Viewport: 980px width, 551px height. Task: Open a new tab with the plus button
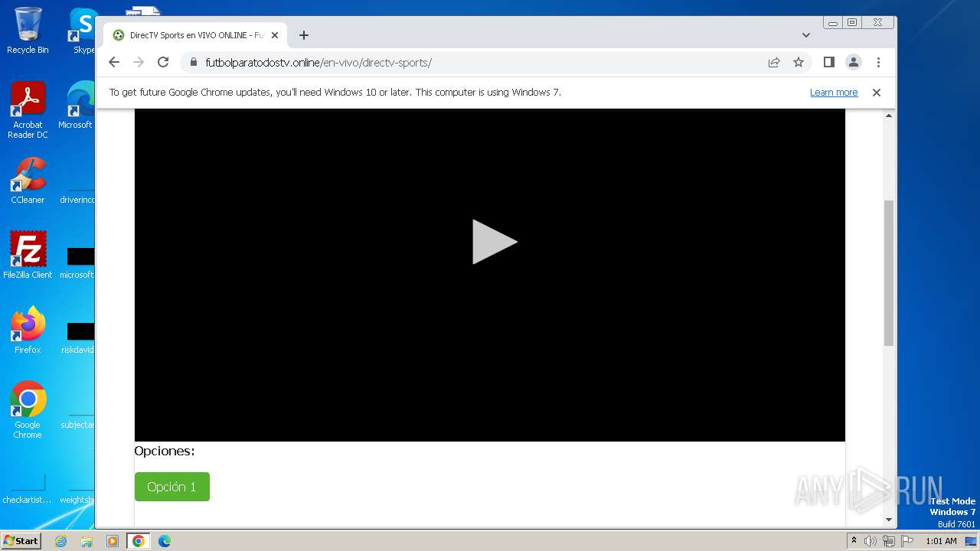pos(304,35)
